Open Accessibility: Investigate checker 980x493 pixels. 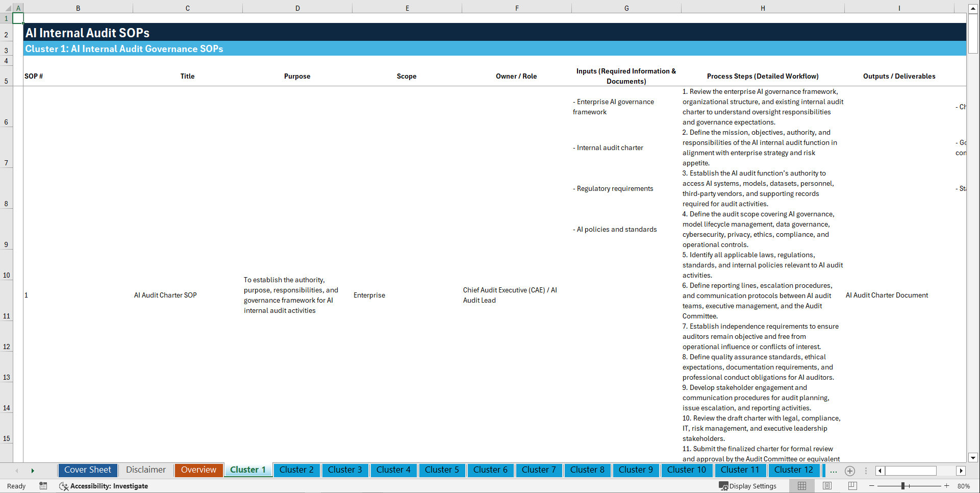(104, 486)
